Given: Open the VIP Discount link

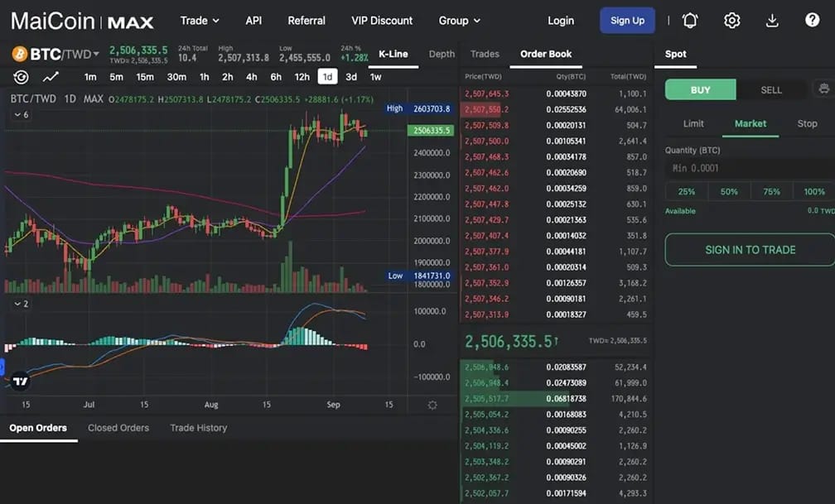Looking at the screenshot, I should click(382, 20).
